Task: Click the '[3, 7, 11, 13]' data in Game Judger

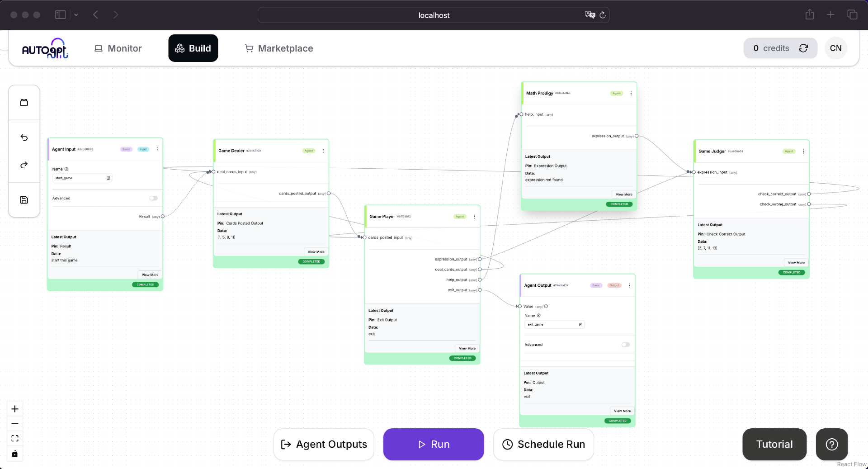Action: coord(708,248)
